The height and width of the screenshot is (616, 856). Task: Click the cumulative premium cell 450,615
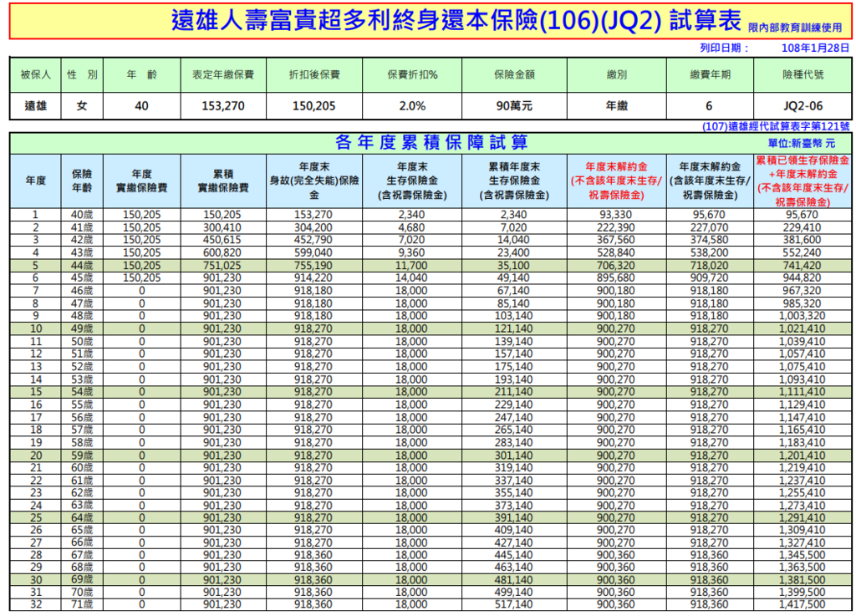point(222,240)
